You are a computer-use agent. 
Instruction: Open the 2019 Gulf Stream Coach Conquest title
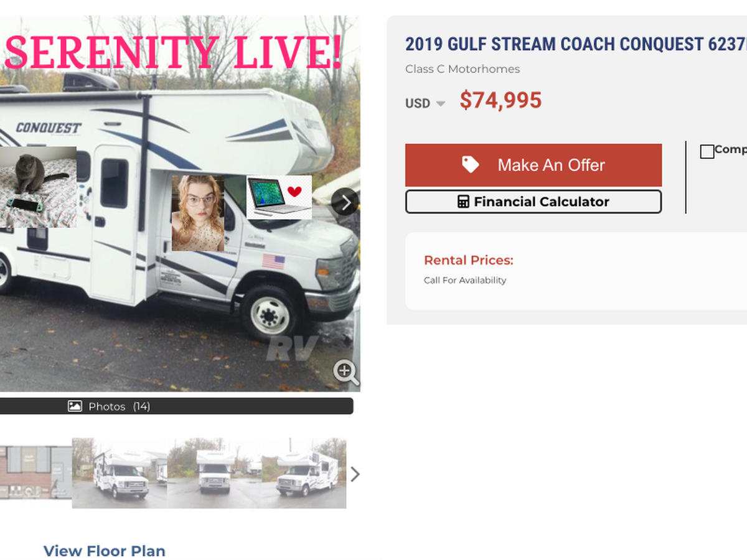(x=576, y=44)
